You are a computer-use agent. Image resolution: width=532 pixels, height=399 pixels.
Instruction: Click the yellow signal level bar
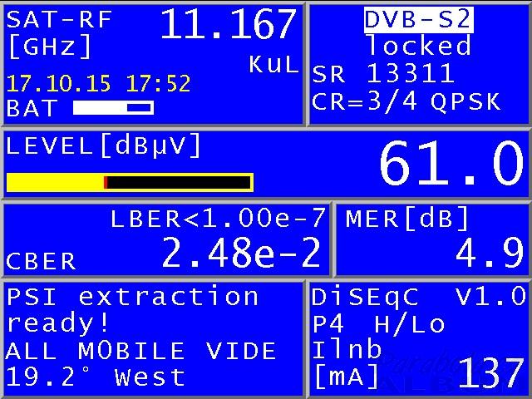pos(130,183)
